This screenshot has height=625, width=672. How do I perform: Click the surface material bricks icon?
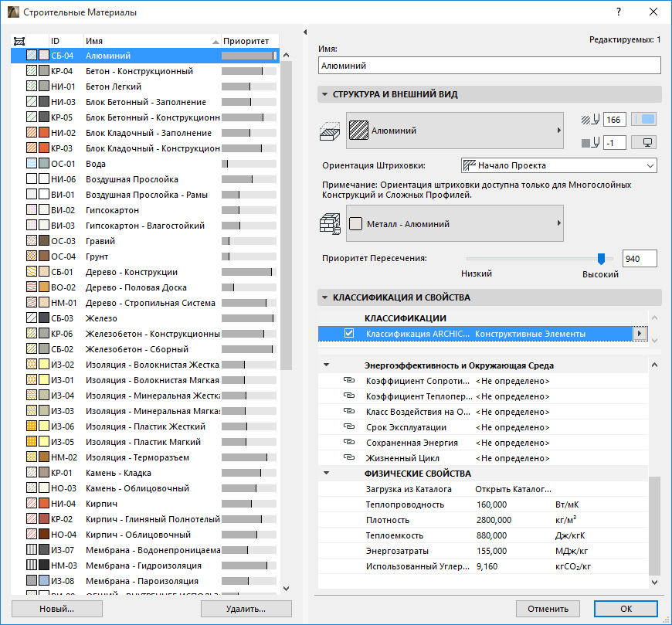click(x=330, y=224)
